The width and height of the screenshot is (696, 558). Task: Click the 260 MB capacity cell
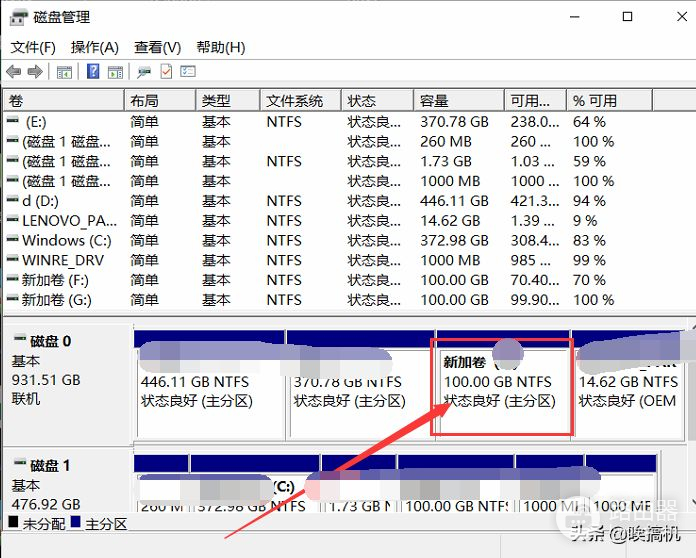446,142
